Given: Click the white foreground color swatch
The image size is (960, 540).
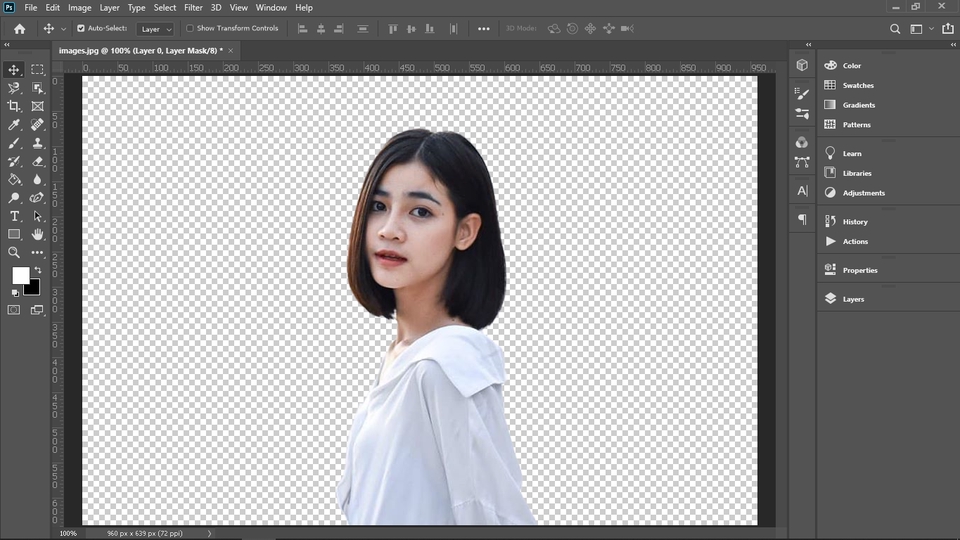Looking at the screenshot, I should (x=20, y=276).
